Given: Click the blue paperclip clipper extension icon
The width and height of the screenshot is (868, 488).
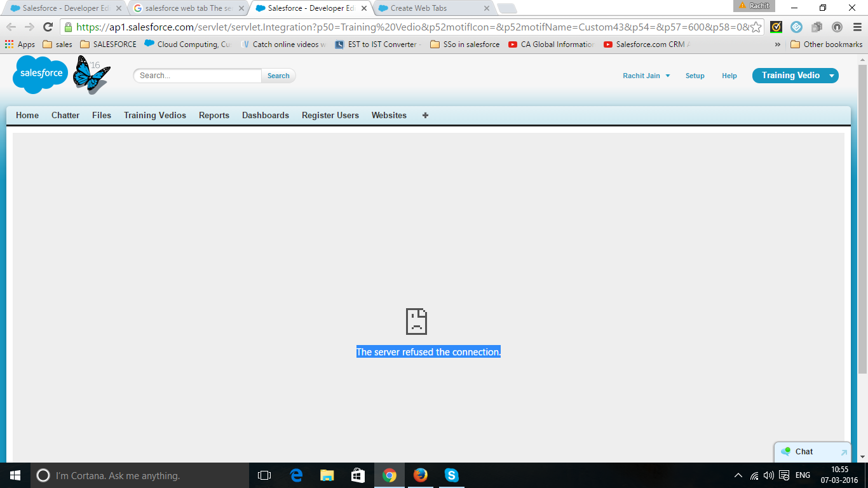Looking at the screenshot, I should [796, 27].
